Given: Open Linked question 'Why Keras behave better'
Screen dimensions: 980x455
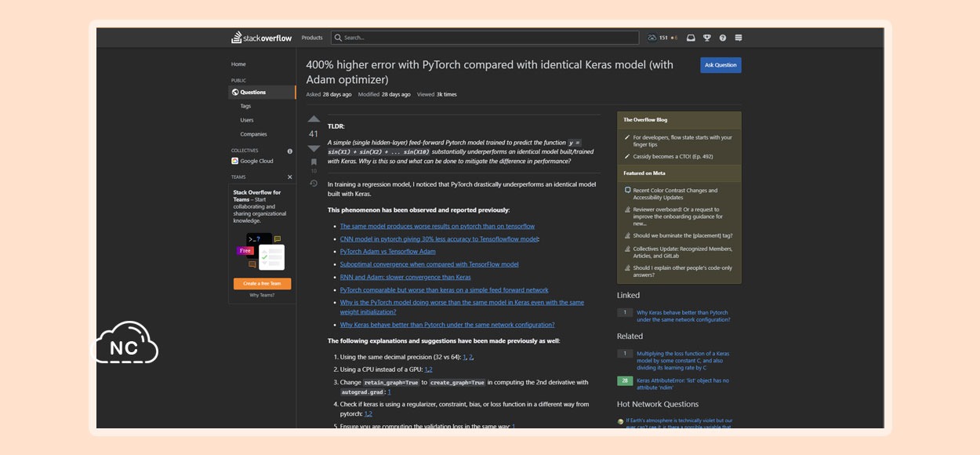Looking at the screenshot, I should point(683,316).
